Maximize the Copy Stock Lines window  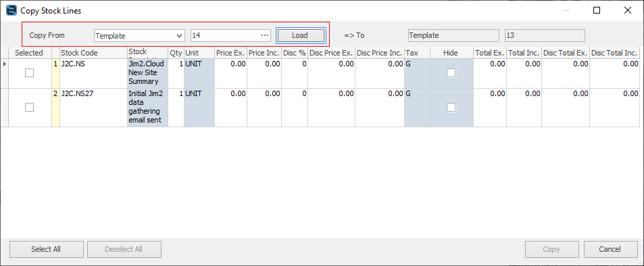click(x=597, y=11)
